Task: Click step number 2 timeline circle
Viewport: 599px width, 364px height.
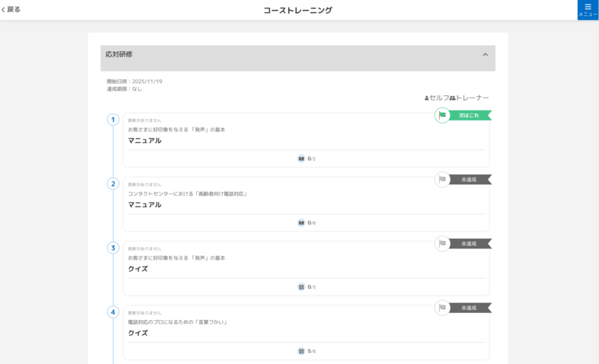Action: pyautogui.click(x=113, y=183)
